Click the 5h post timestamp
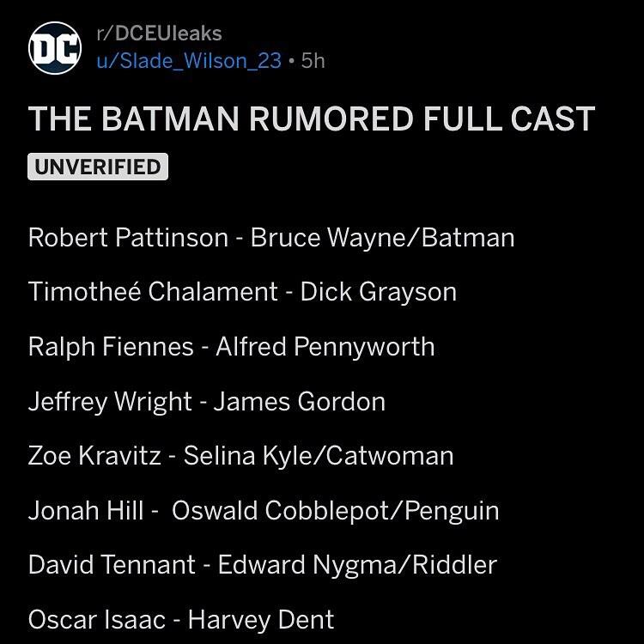Viewport: 644px width, 644px height. [313, 61]
